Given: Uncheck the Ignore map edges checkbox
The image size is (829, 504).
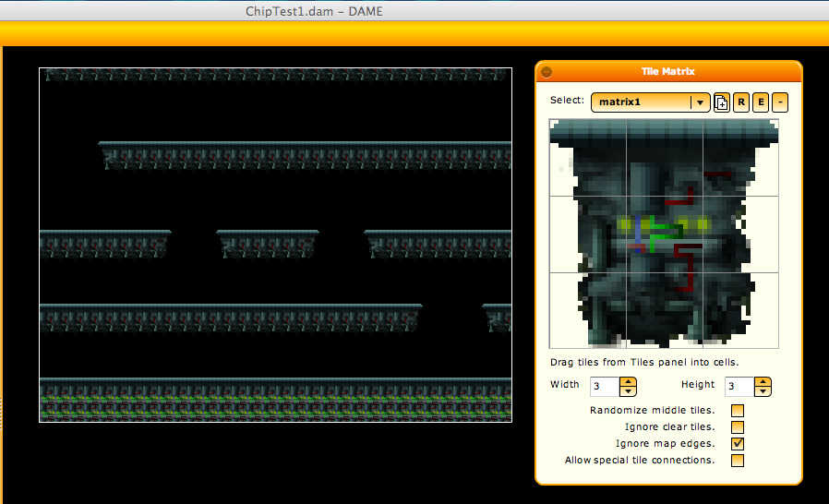Looking at the screenshot, I should tap(738, 444).
